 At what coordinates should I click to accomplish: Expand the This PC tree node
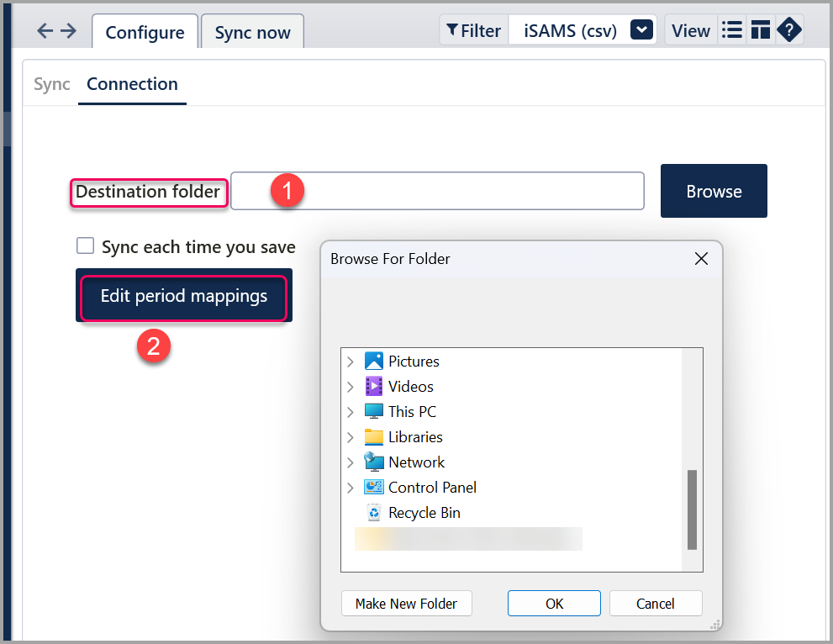350,412
